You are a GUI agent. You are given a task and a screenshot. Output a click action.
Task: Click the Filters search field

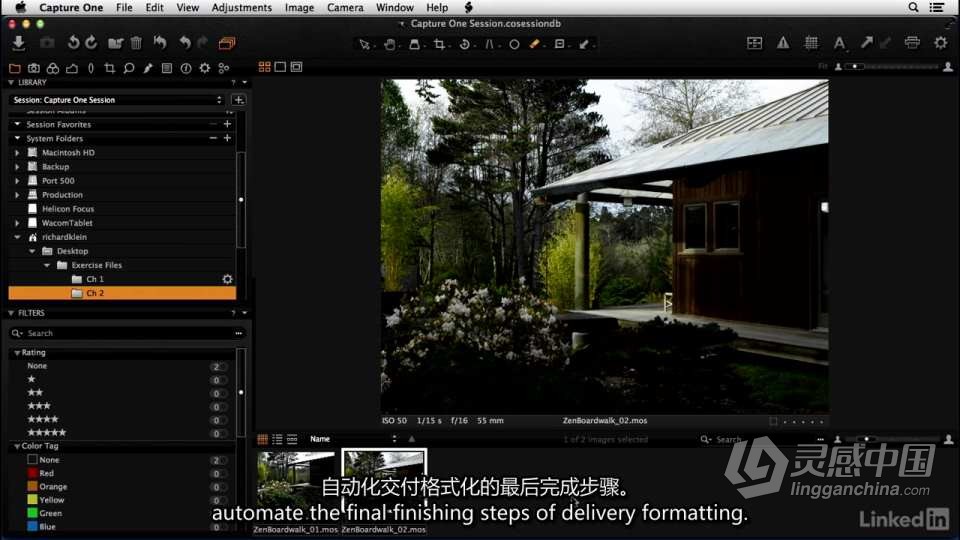[125, 333]
